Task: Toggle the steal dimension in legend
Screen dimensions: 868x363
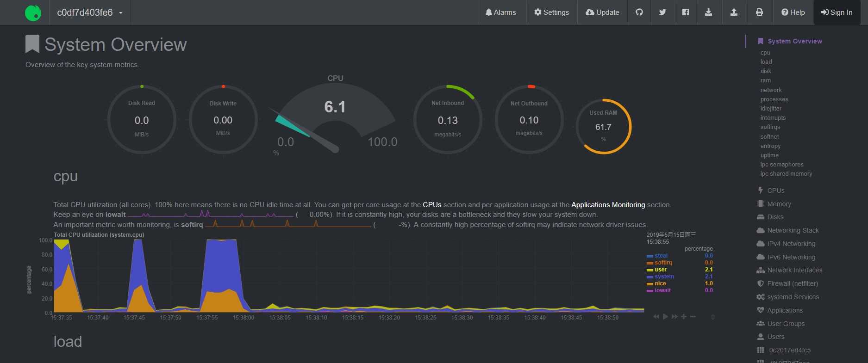Action: point(661,256)
